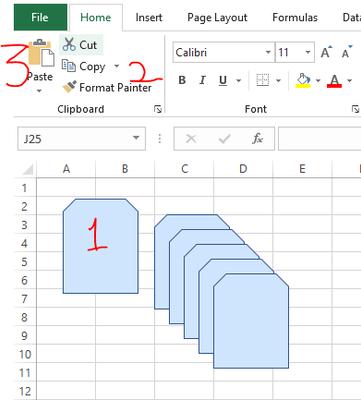This screenshot has width=361, height=400.
Task: Click inside the formula bar input
Action: (x=319, y=138)
